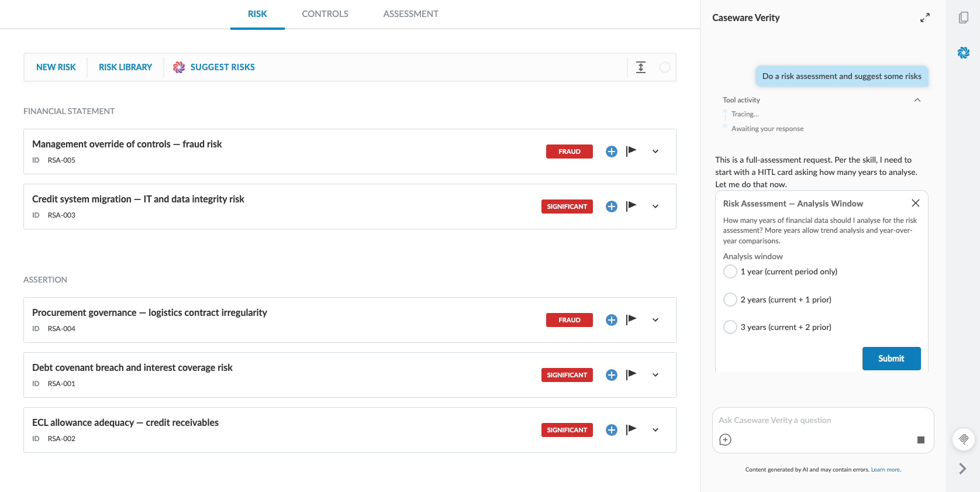Close the Risk Assessment Analysis Window card
The height and width of the screenshot is (492, 980).
click(x=916, y=203)
